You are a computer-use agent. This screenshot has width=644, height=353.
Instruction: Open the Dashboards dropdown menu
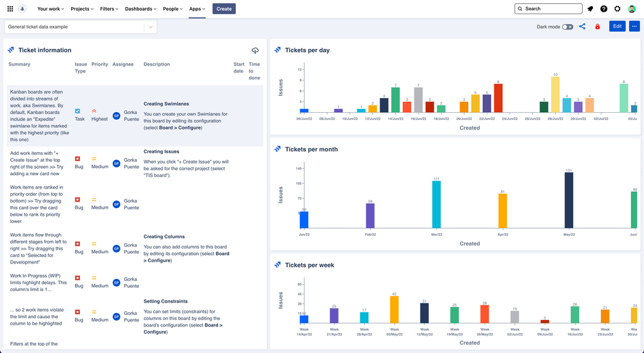141,8
